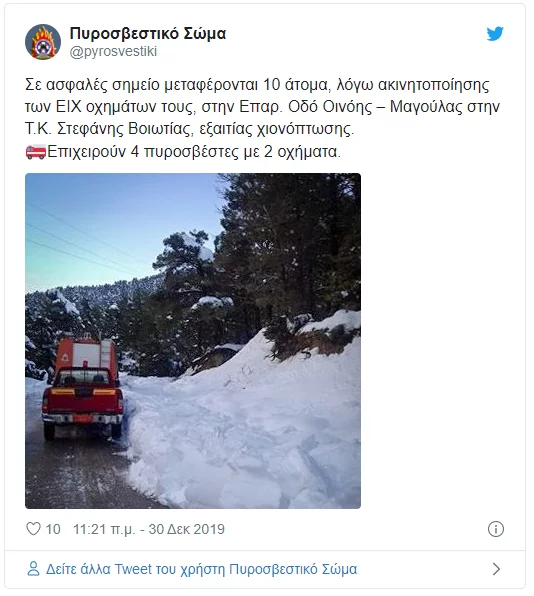Image resolution: width=534 pixels, height=596 pixels.
Task: Click Δείτε άλλα Tweet του χρήστη link
Action: pyautogui.click(x=201, y=569)
